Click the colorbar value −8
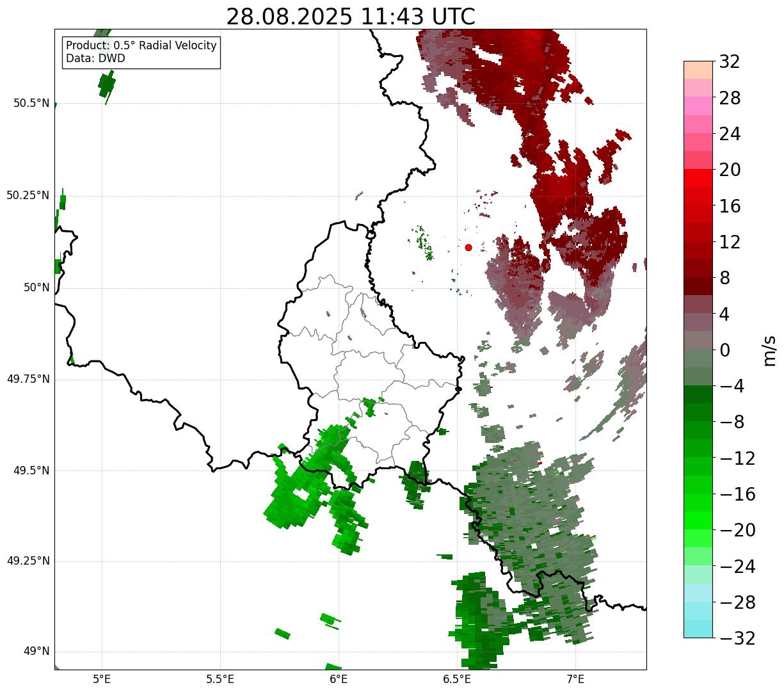The width and height of the screenshot is (784, 692). pos(731,422)
